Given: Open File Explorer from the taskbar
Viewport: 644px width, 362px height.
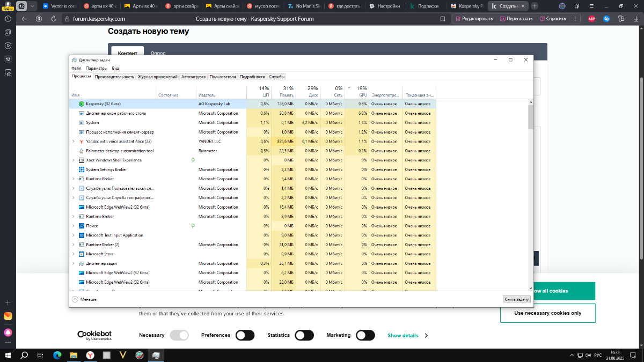Looking at the screenshot, I should pyautogui.click(x=74, y=355).
